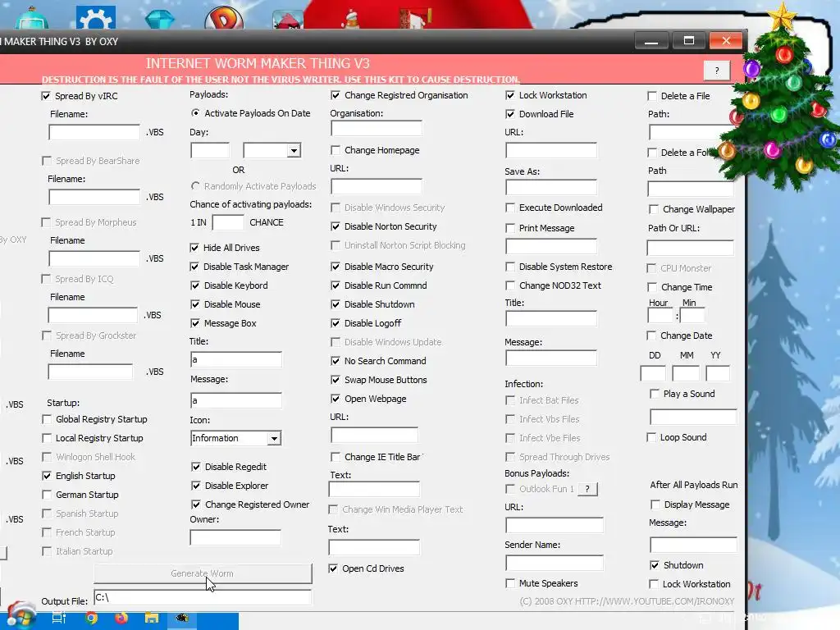
Task: Enable Global Registry Startup
Action: click(x=47, y=419)
